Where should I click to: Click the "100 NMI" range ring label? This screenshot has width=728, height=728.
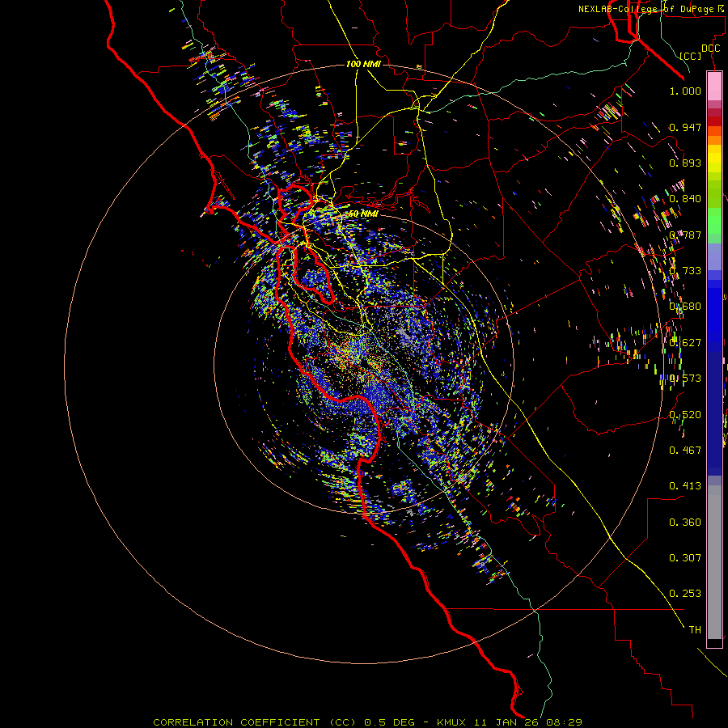pos(363,64)
